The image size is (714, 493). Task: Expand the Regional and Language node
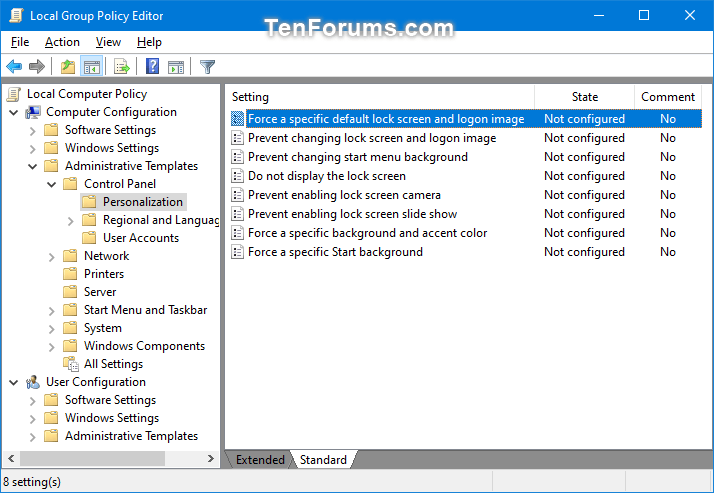pos(71,221)
